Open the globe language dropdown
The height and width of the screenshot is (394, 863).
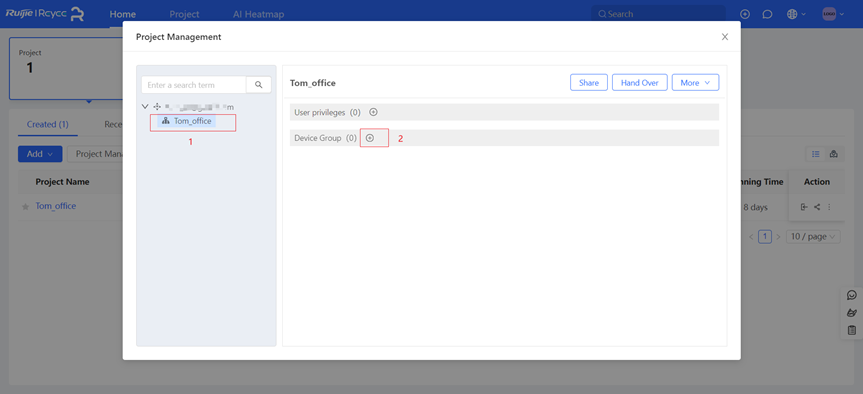[x=796, y=14]
